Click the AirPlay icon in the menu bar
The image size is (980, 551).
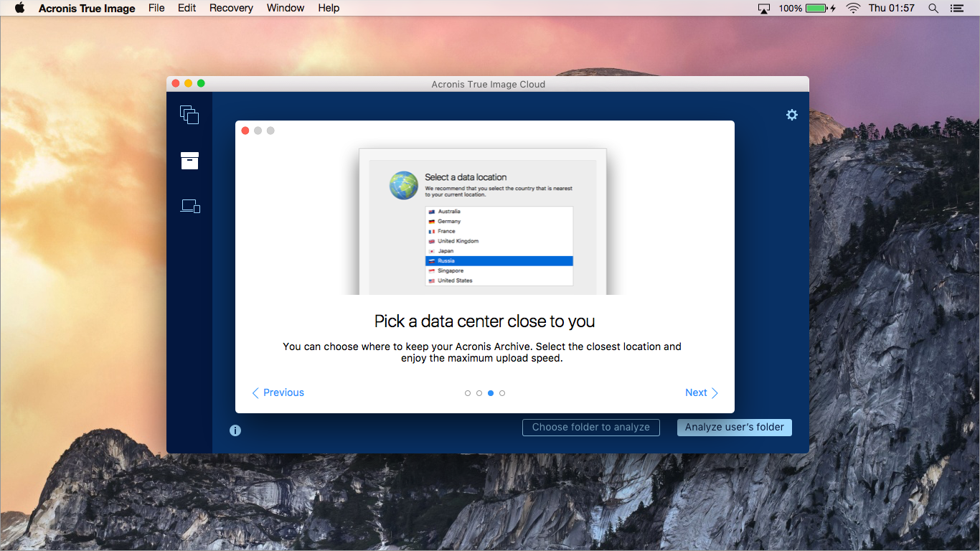point(764,8)
